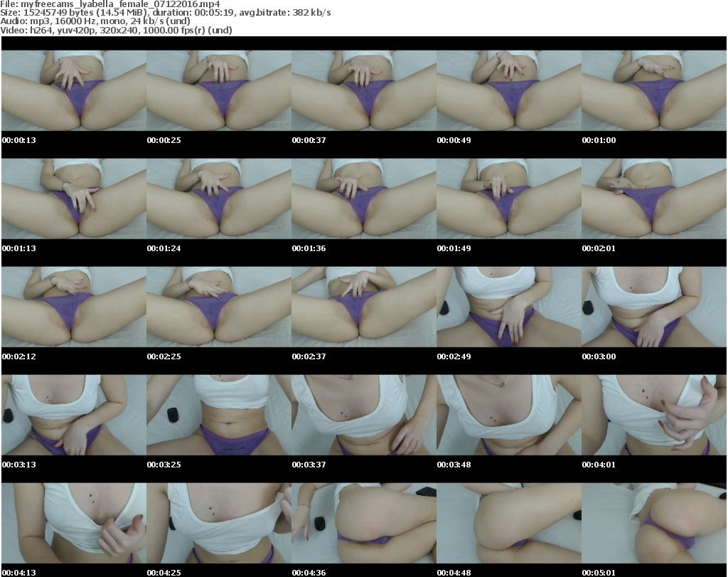
Task: Open the frame stamped 00:02:01
Action: tap(654, 198)
